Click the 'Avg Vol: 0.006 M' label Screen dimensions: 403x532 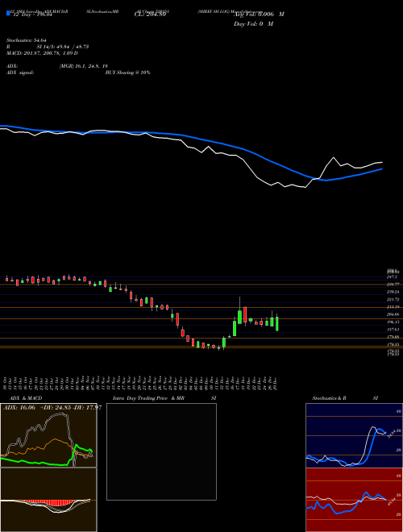click(x=259, y=15)
